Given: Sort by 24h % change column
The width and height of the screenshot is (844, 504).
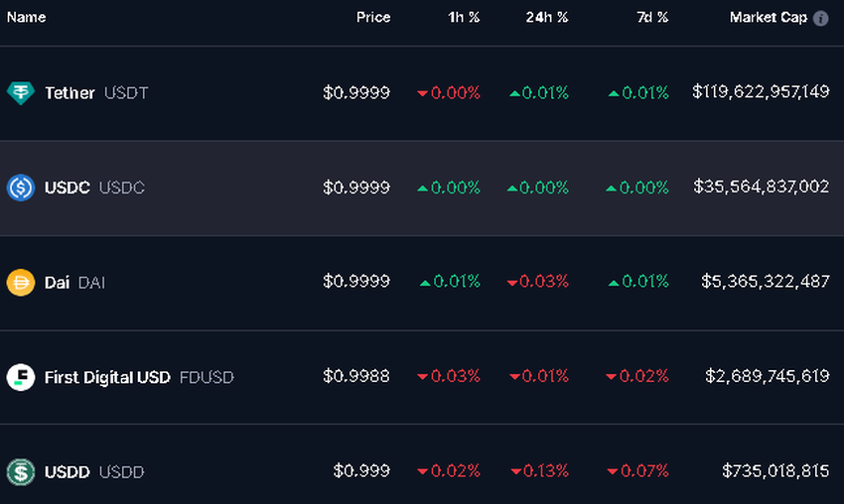Looking at the screenshot, I should pos(547,17).
